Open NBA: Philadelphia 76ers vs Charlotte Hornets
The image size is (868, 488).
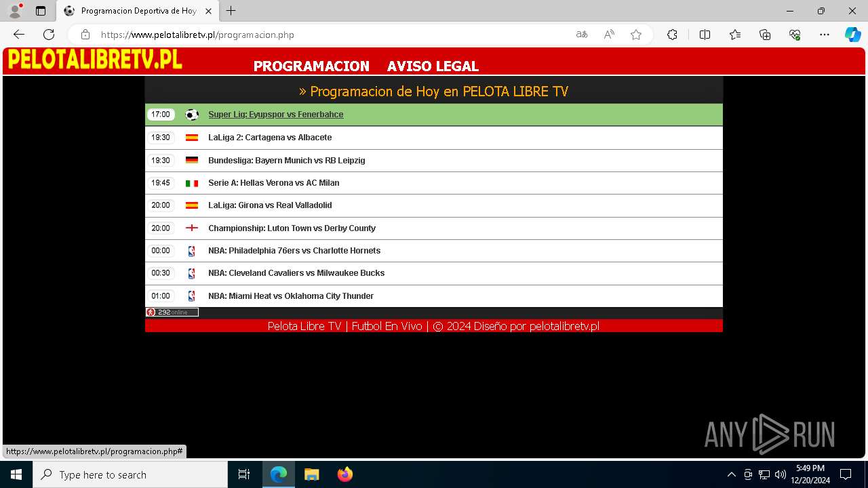pos(294,251)
